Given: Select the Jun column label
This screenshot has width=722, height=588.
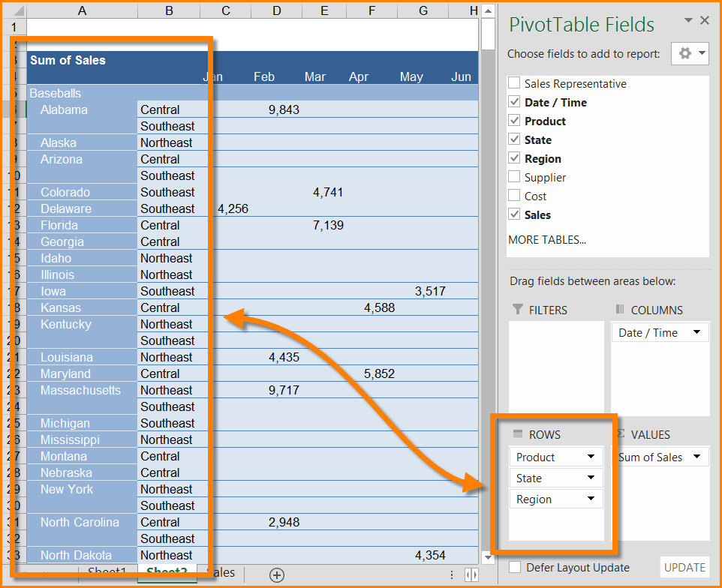Looking at the screenshot, I should coord(461,76).
